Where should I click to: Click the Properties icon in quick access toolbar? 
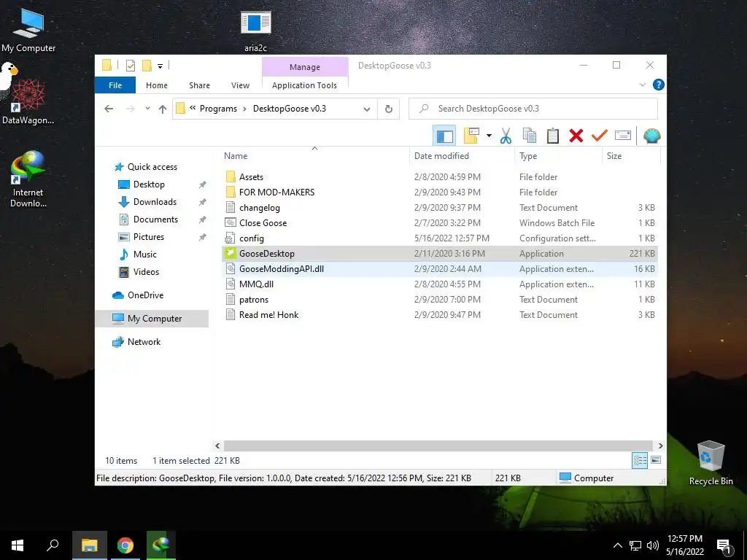click(x=130, y=66)
